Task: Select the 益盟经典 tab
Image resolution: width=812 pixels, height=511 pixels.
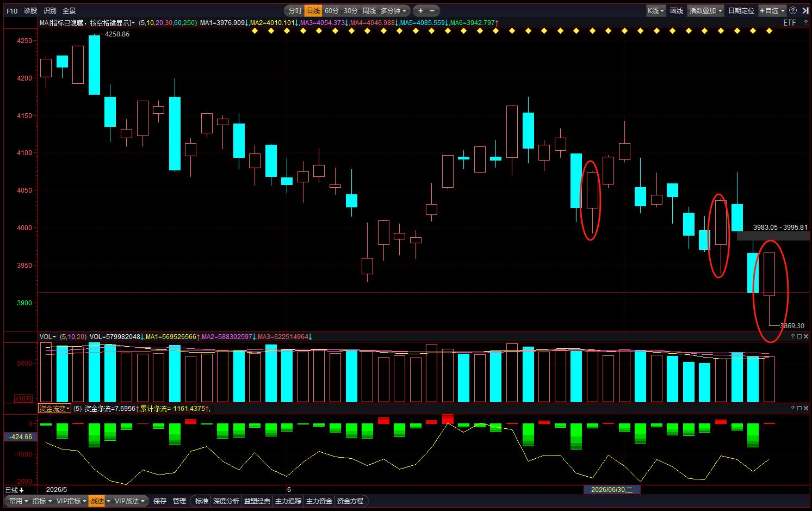Action: (257, 501)
